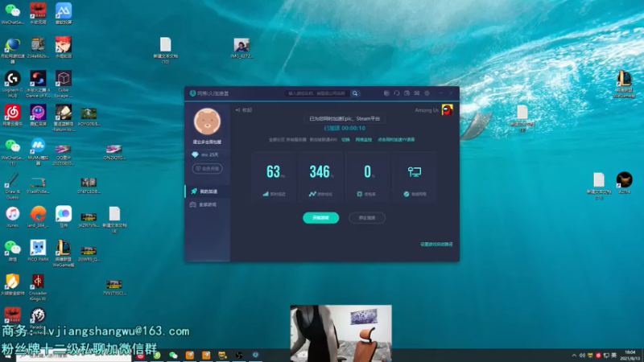Click the green start game button
Image resolution: width=644 pixels, height=362 pixels.
click(x=320, y=218)
